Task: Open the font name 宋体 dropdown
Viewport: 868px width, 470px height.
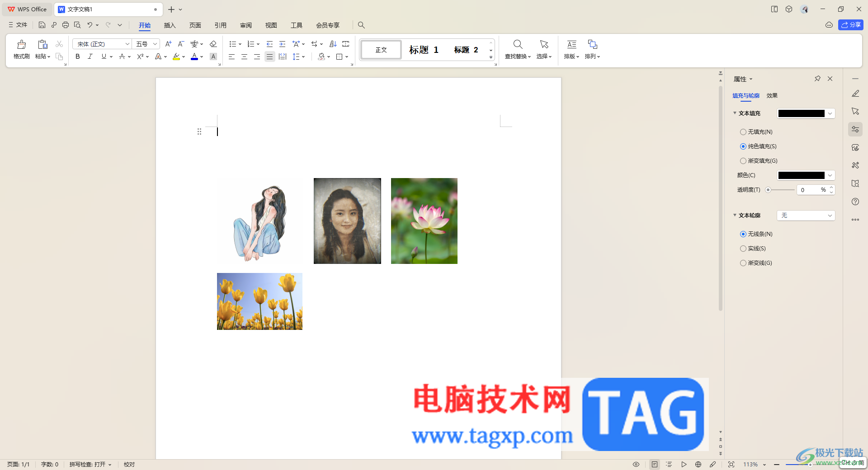Action: click(127, 44)
